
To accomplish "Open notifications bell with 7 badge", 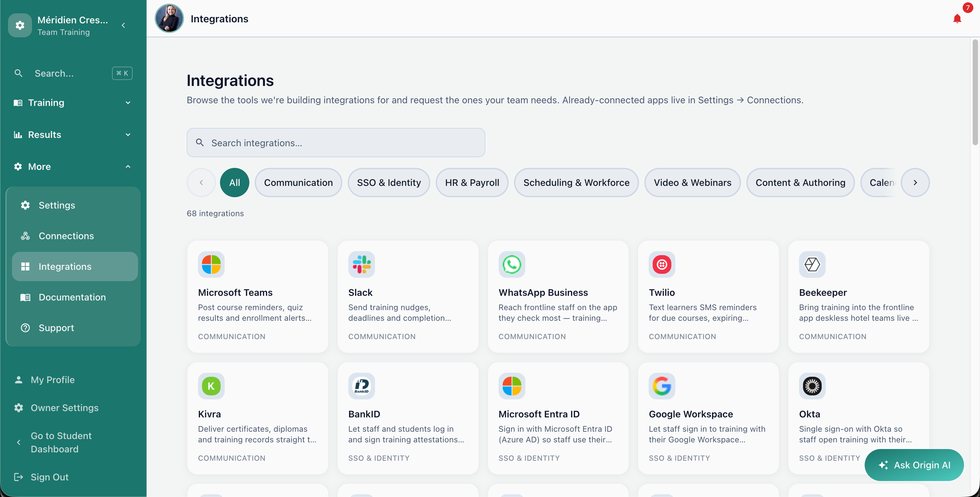I will pos(957,18).
